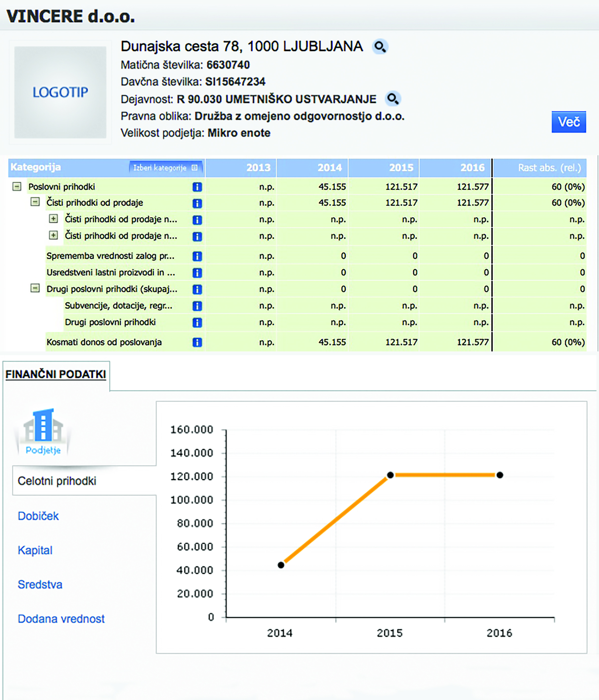The height and width of the screenshot is (700, 599).
Task: Click the Več button
Action: click(x=569, y=122)
